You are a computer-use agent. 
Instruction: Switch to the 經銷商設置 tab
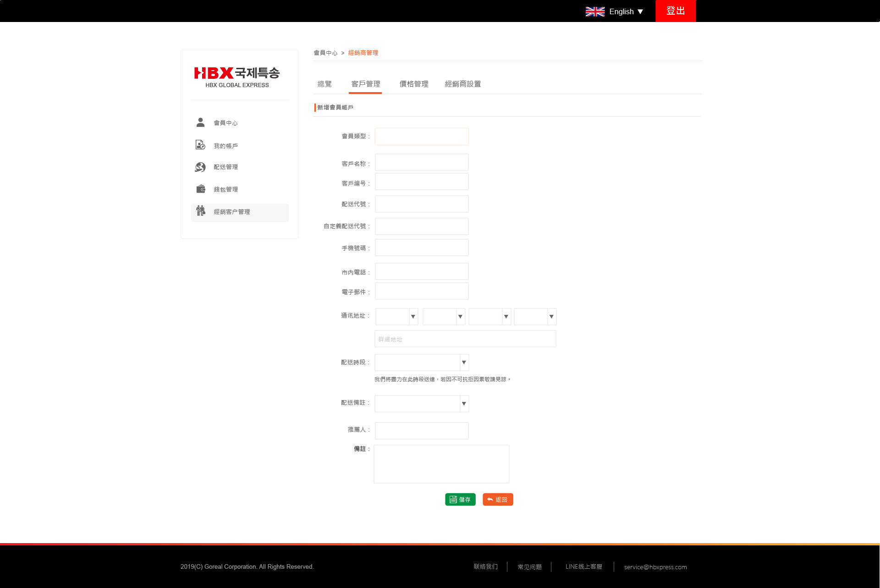[463, 84]
